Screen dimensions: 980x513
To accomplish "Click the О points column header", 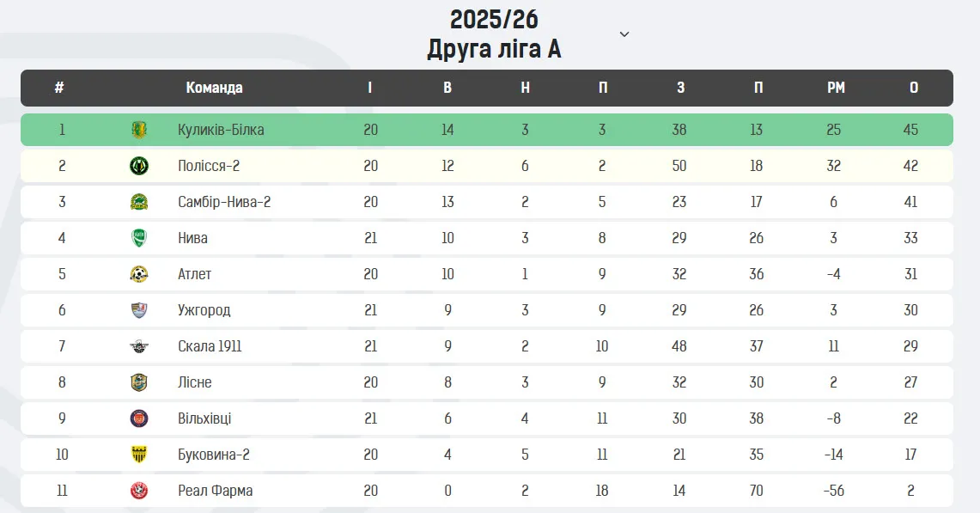I will pyautogui.click(x=913, y=88).
